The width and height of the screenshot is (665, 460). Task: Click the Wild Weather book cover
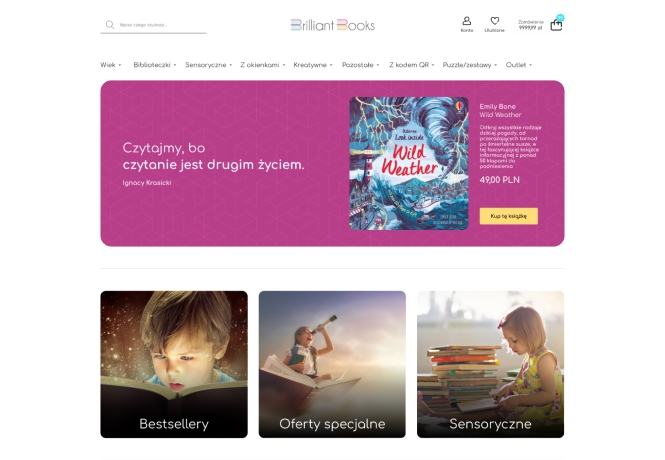click(409, 164)
